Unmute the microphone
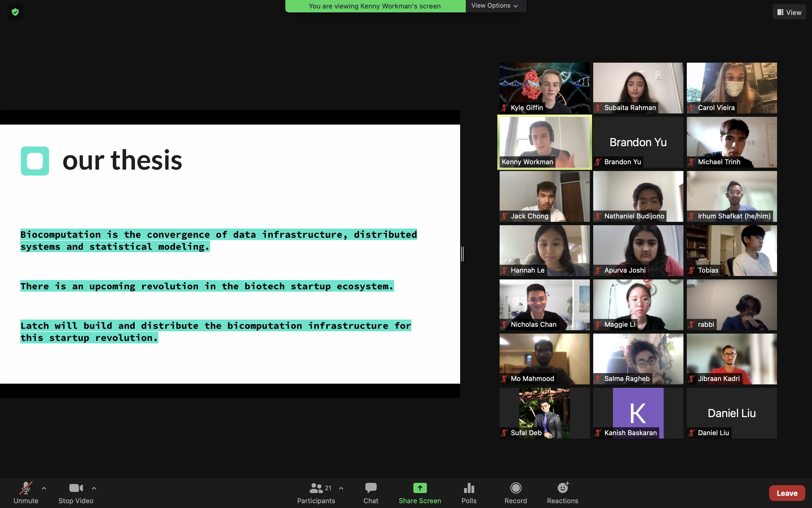 click(x=26, y=492)
